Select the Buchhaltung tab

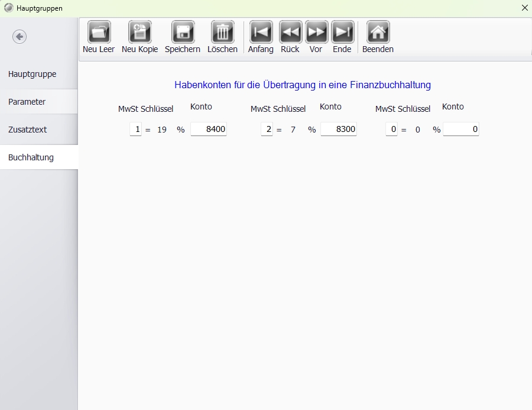click(39, 157)
